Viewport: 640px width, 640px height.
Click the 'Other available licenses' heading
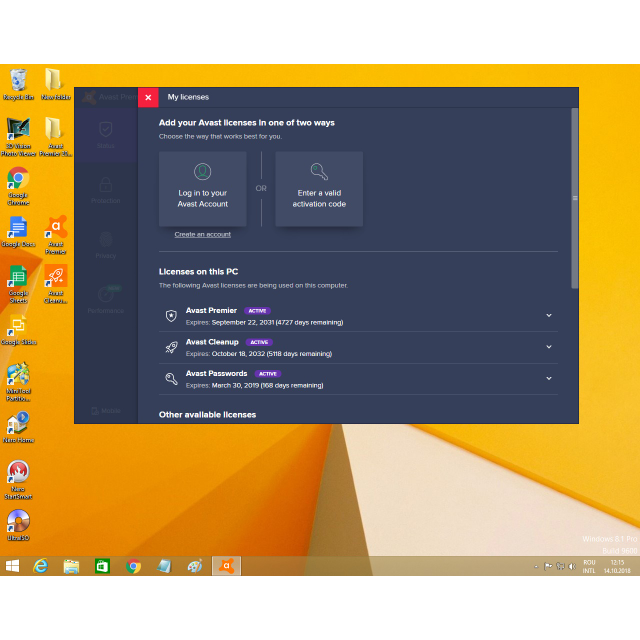207,415
